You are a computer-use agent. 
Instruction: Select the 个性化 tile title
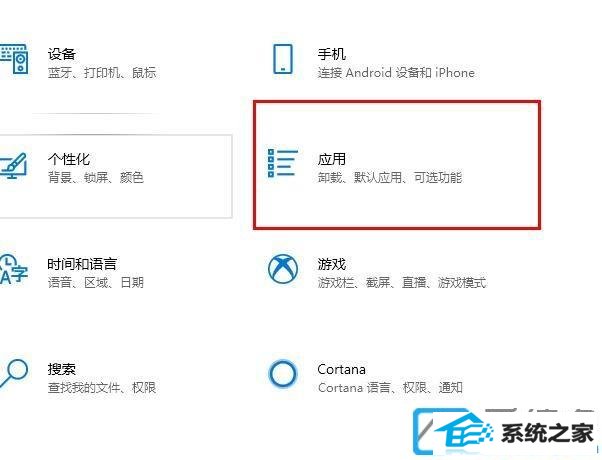(x=69, y=159)
